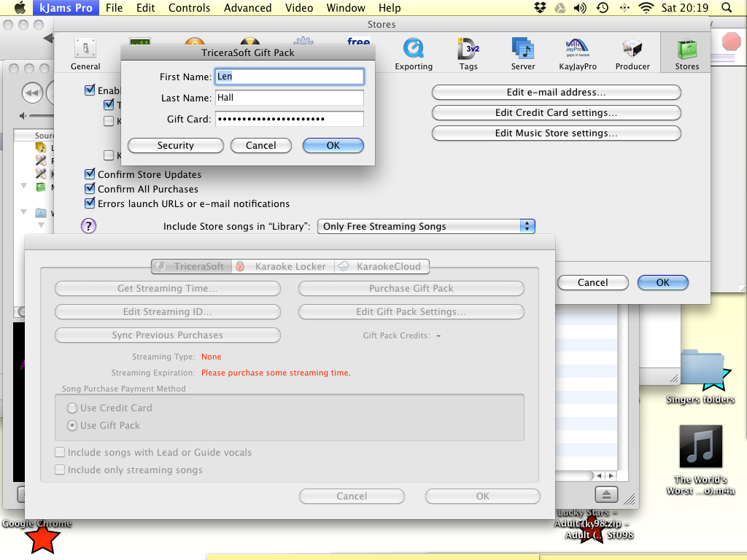Screen dimensions: 747x560
Task: Select the Tags preferences icon
Action: point(468,53)
